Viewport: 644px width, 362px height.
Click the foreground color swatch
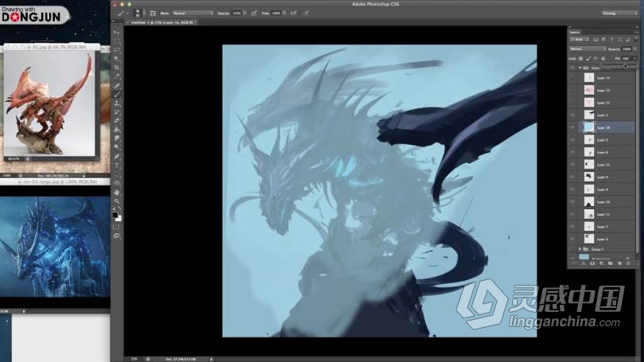tap(115, 215)
